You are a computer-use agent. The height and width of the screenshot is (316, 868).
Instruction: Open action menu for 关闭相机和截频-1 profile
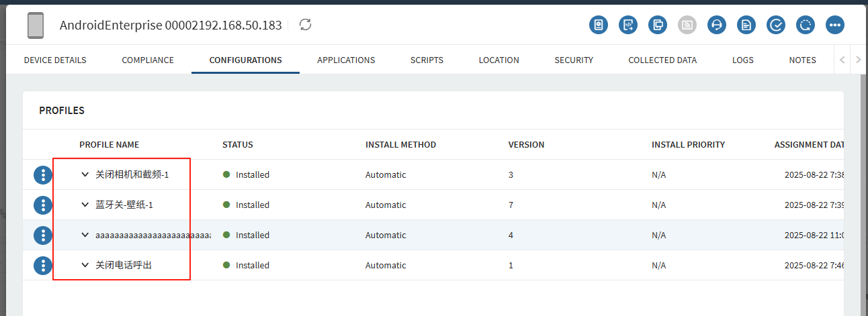pyautogui.click(x=43, y=174)
